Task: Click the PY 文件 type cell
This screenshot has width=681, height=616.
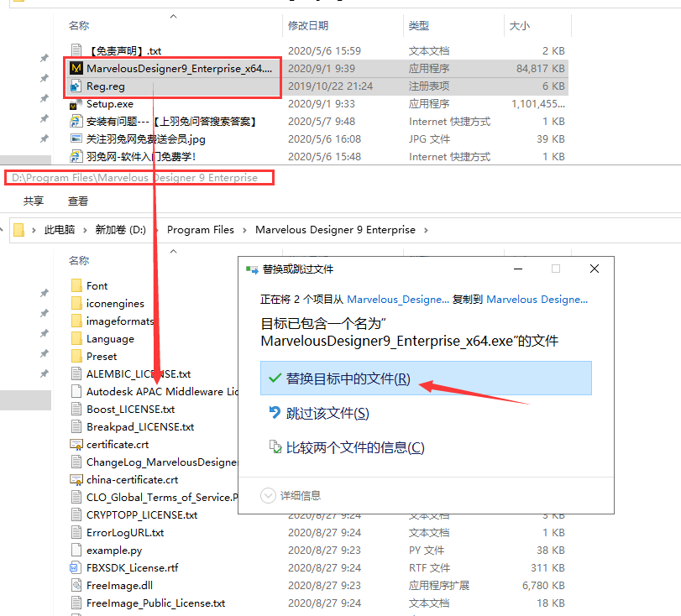Action: [427, 550]
